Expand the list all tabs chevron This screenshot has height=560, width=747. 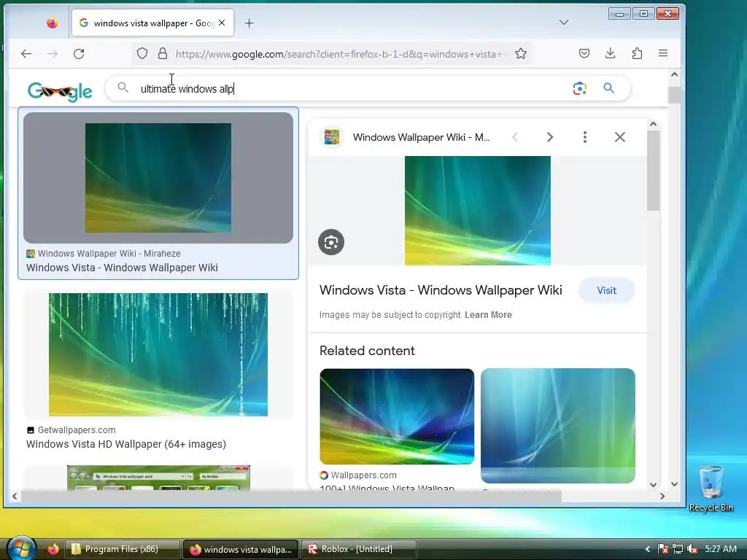(x=564, y=23)
